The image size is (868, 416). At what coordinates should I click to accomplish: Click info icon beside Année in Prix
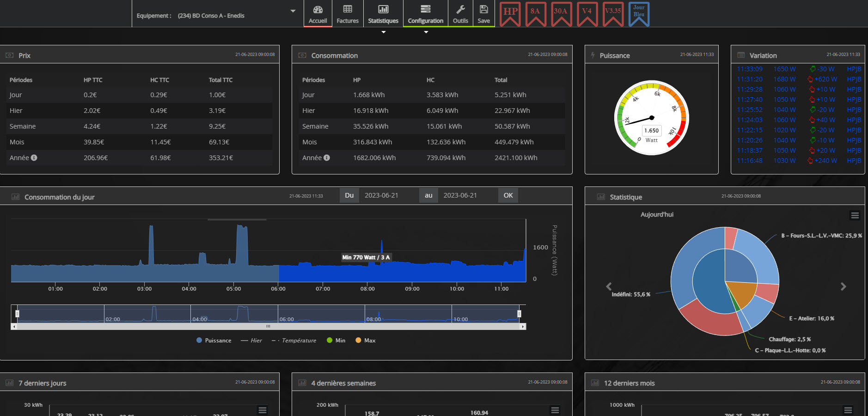[34, 158]
